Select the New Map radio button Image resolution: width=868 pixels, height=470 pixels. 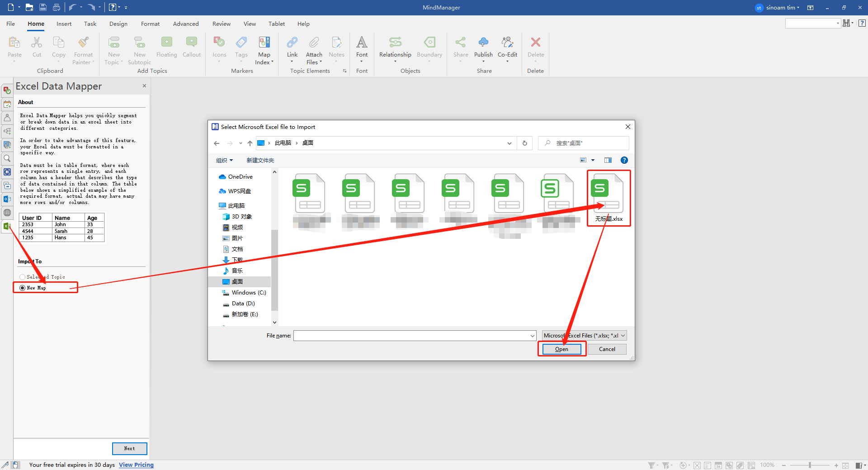[x=22, y=287]
